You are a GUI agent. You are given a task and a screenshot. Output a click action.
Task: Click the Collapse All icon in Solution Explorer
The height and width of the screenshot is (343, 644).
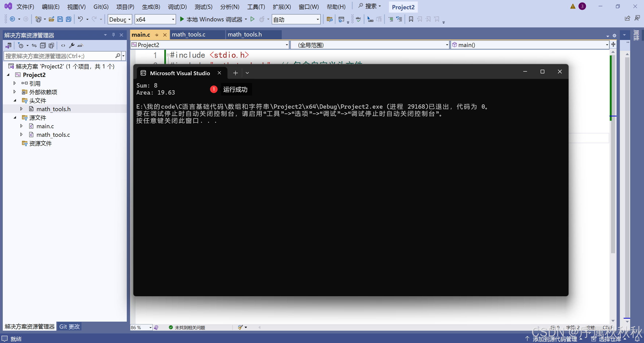[x=43, y=46]
